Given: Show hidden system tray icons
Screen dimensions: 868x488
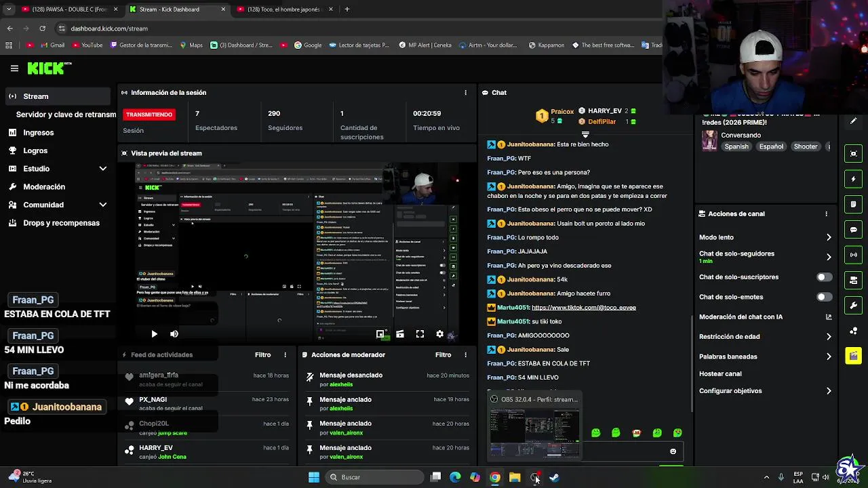Looking at the screenshot, I should (x=766, y=478).
